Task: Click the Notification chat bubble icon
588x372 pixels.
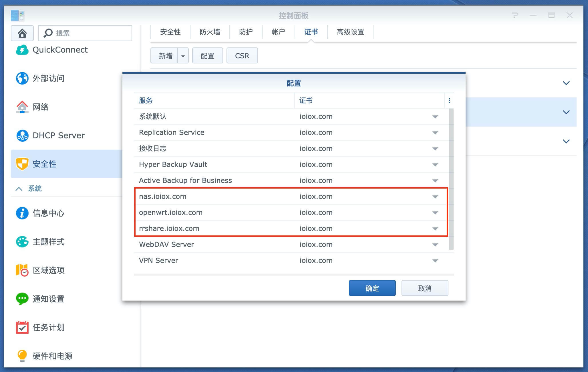Action: [x=22, y=299]
